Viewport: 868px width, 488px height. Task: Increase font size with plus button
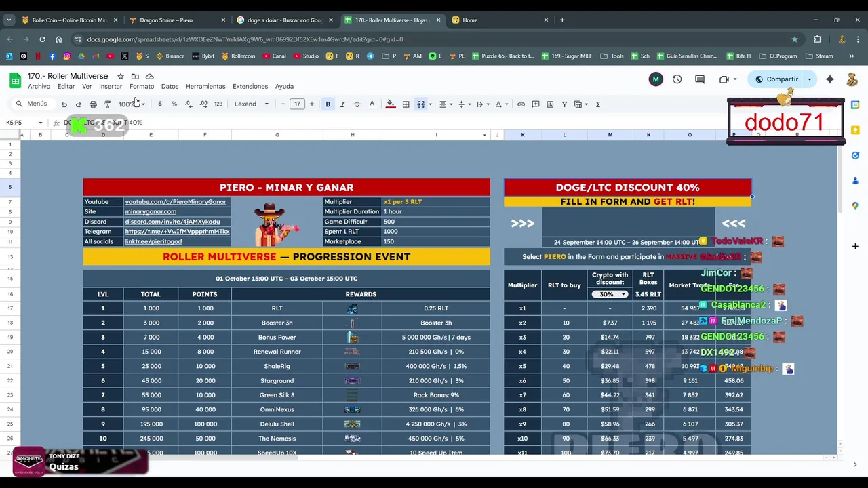(x=312, y=104)
